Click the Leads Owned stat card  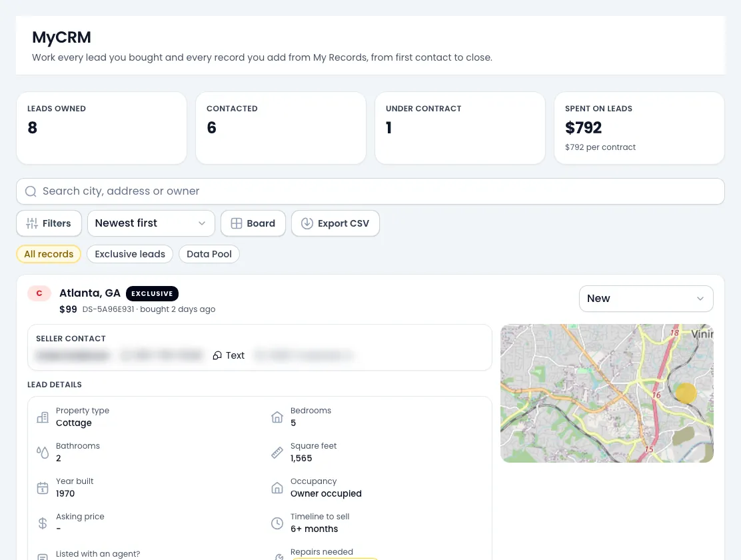[x=101, y=128]
